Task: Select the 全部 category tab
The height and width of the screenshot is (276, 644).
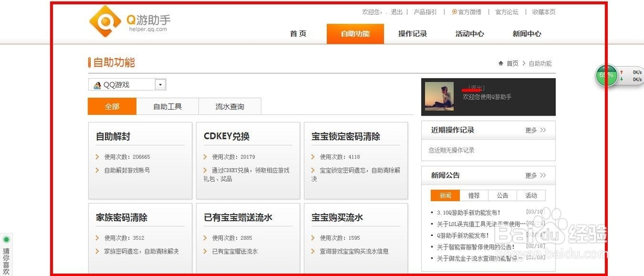Action: [112, 106]
